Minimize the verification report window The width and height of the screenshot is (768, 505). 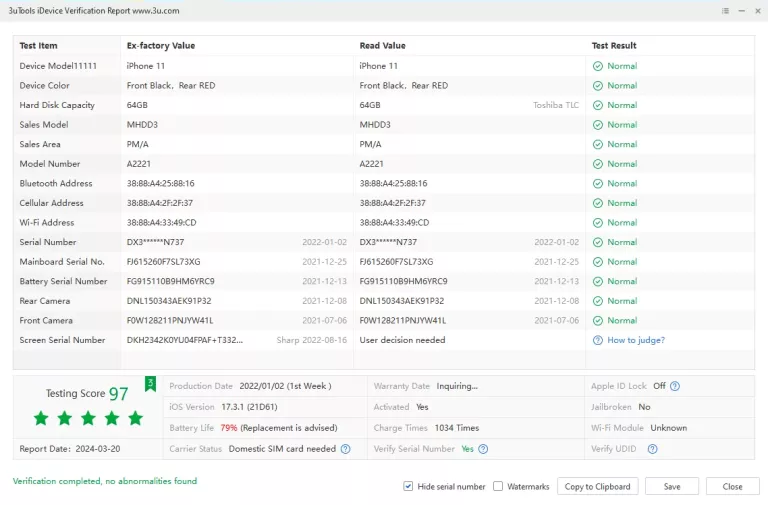(x=742, y=11)
